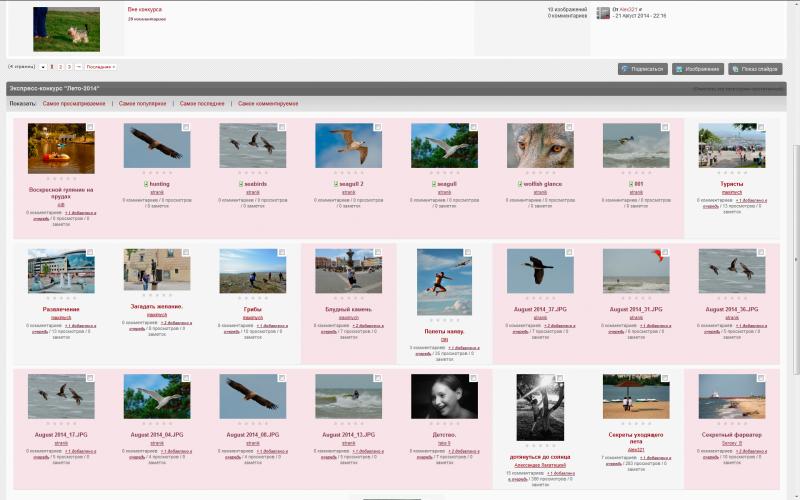Open the wolfish glance wolf thumbnail

pyautogui.click(x=540, y=145)
